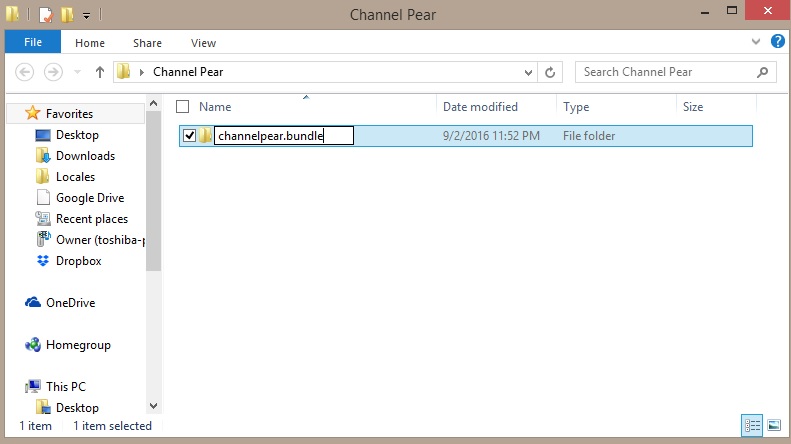Open the Help question mark icon
Image resolution: width=791 pixels, height=444 pixels.
(776, 43)
